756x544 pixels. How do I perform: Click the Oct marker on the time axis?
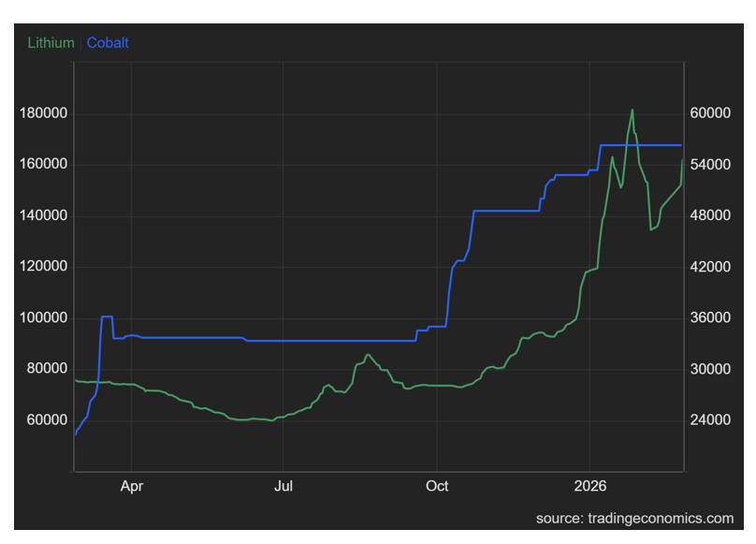point(437,486)
